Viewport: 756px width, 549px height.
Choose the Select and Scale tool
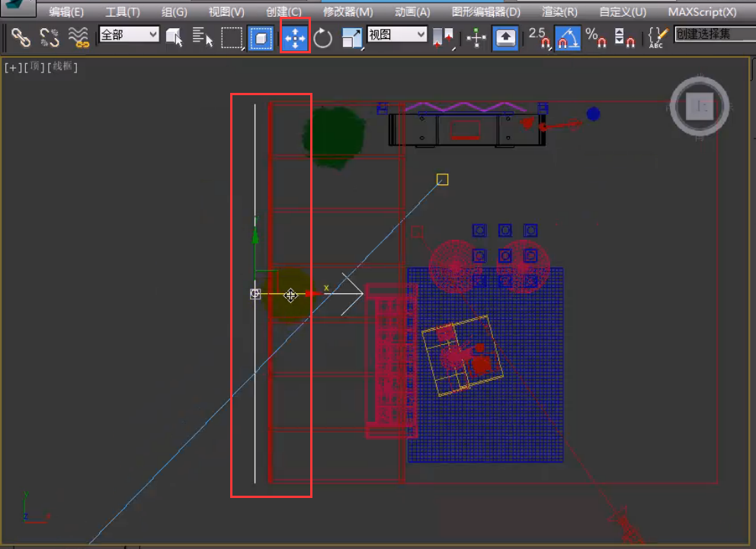[351, 37]
